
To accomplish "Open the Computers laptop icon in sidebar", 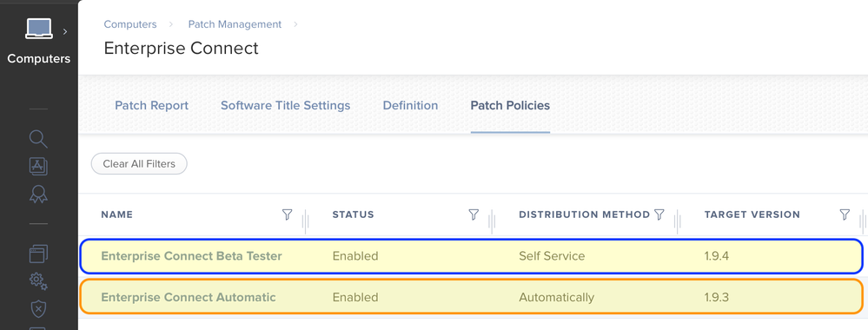I will [39, 30].
